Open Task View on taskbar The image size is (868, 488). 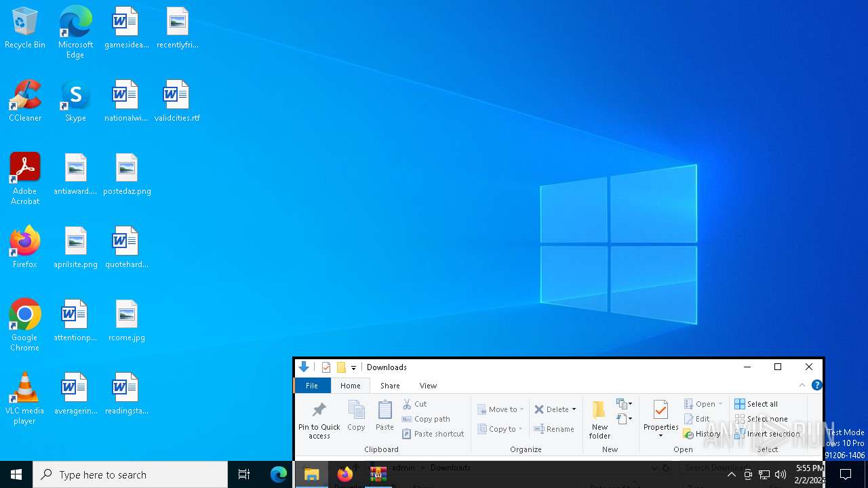click(x=244, y=474)
